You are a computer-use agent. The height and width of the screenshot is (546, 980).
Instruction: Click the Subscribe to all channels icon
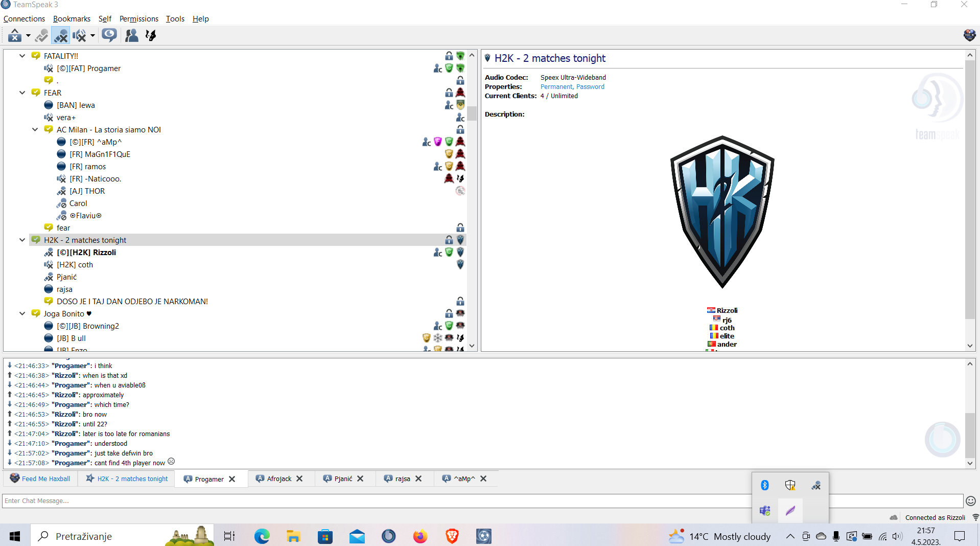click(109, 35)
